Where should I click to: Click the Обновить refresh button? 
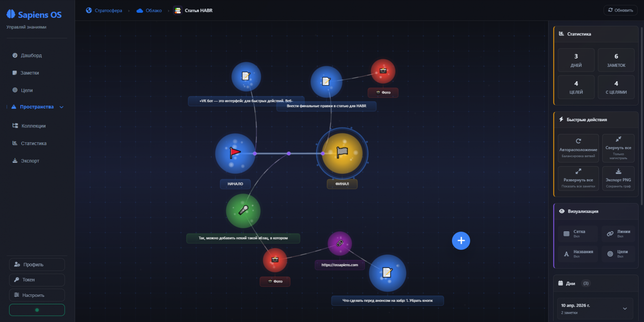tap(620, 10)
